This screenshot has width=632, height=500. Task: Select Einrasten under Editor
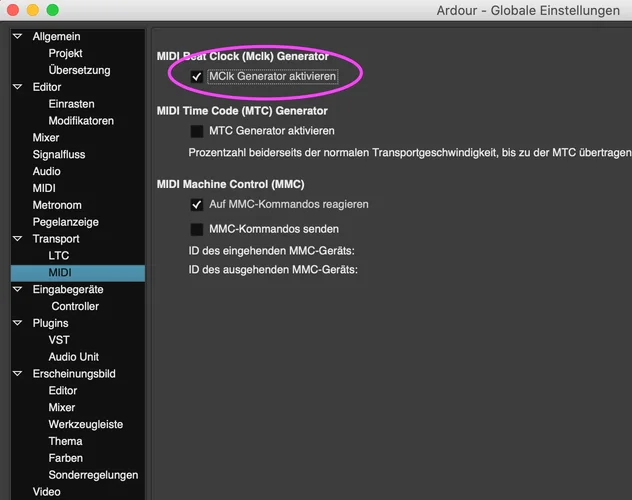coord(71,104)
